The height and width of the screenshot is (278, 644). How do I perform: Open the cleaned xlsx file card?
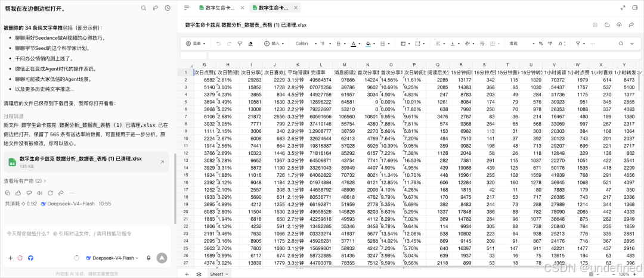86,163
